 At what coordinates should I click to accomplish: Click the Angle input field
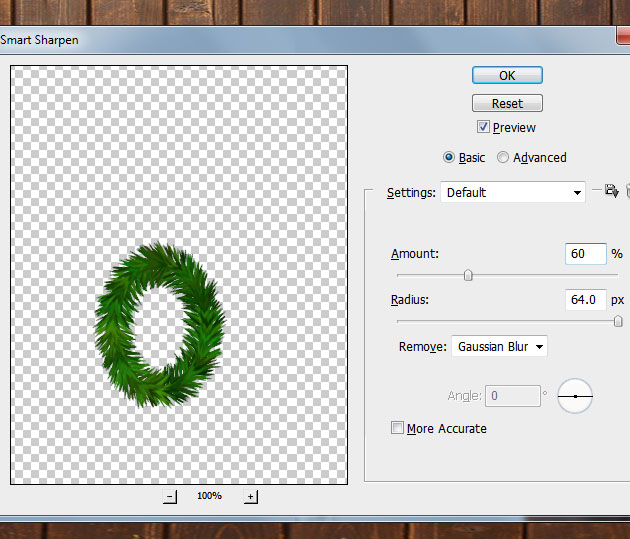click(513, 396)
